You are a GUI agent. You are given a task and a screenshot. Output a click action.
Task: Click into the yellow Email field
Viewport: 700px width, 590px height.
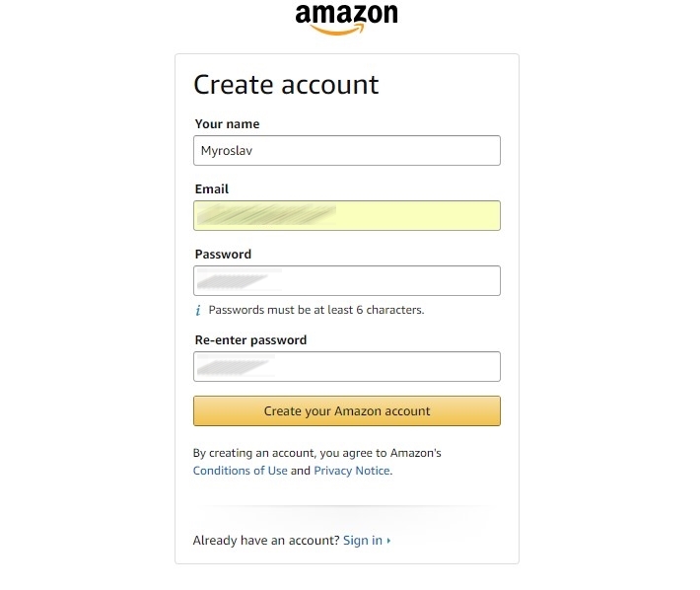[346, 215]
